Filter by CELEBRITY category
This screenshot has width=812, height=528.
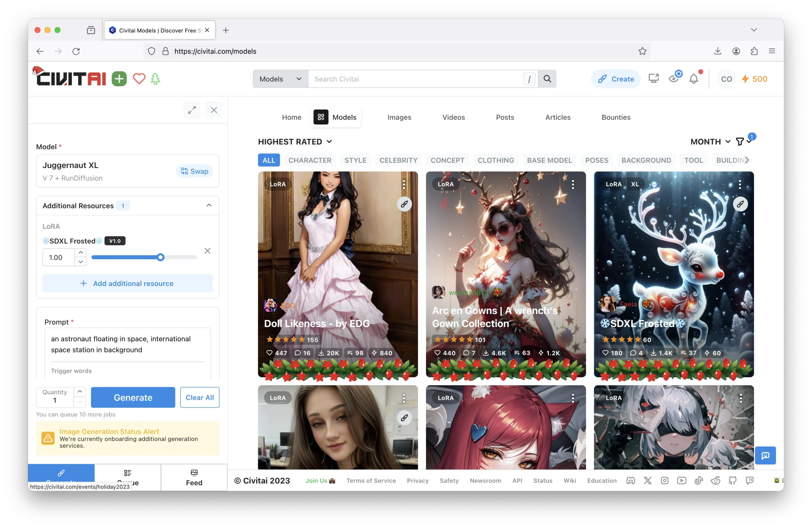point(398,160)
